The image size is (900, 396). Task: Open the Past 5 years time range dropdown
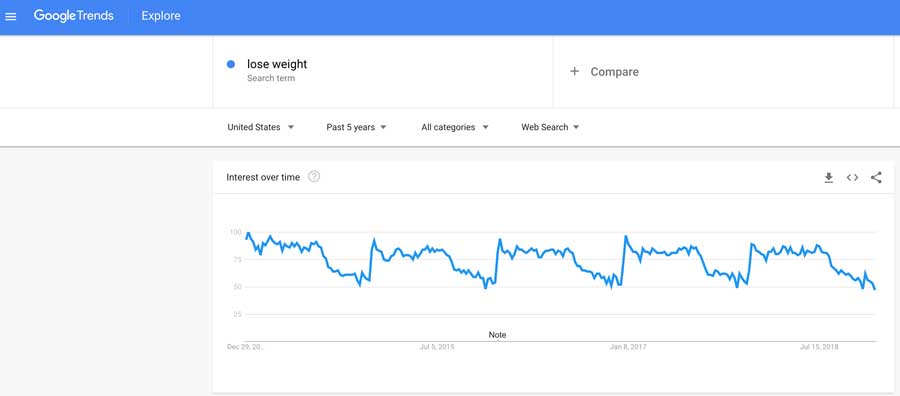click(x=356, y=127)
